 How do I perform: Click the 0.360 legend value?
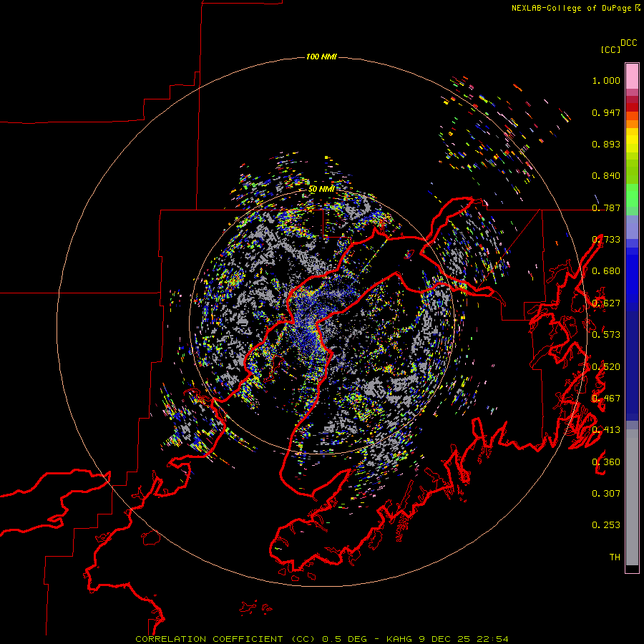[x=606, y=462]
